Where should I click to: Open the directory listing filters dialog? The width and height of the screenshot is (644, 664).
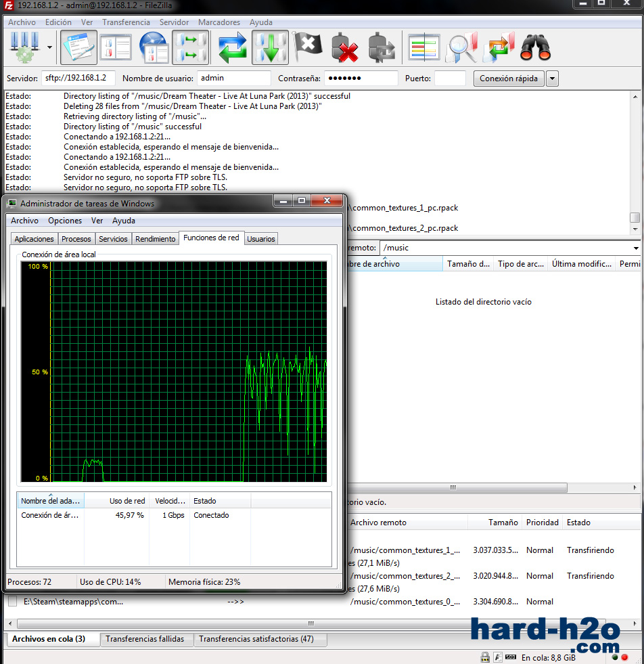click(424, 47)
